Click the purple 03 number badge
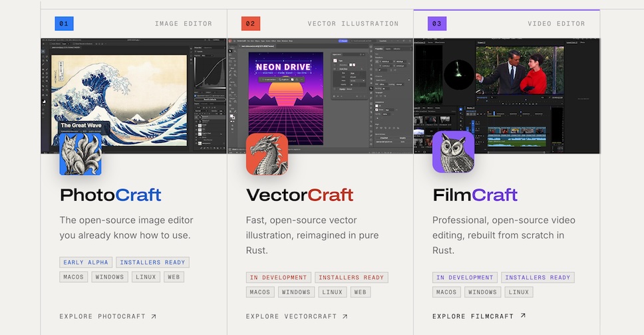 tap(436, 23)
